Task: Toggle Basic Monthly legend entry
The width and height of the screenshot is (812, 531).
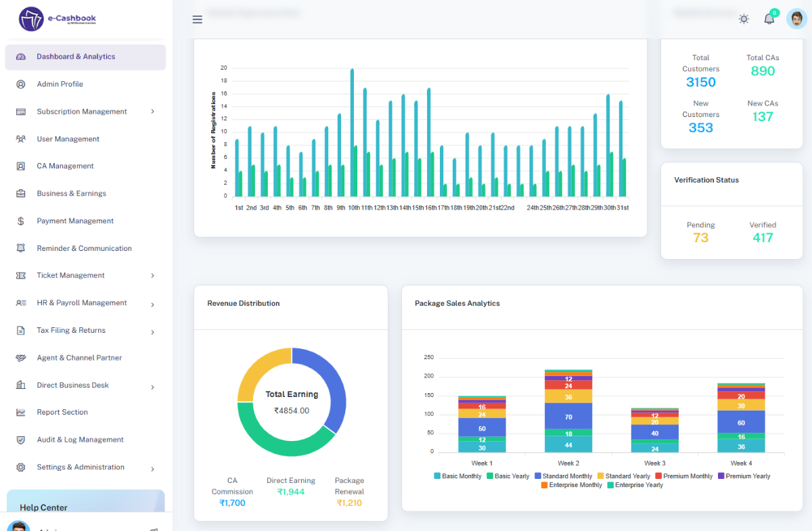Action: pos(458,476)
